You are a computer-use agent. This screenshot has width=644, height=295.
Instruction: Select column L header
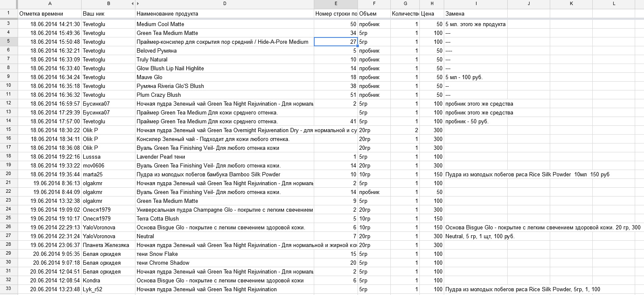[614, 4]
